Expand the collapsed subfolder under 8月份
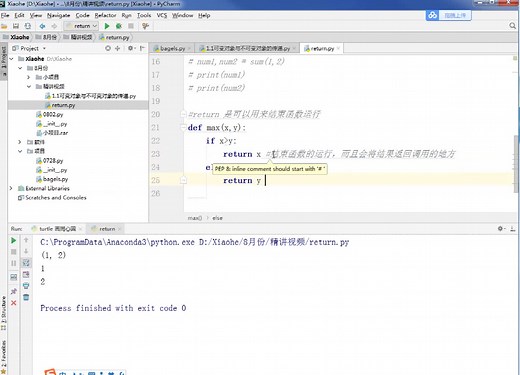 point(29,77)
